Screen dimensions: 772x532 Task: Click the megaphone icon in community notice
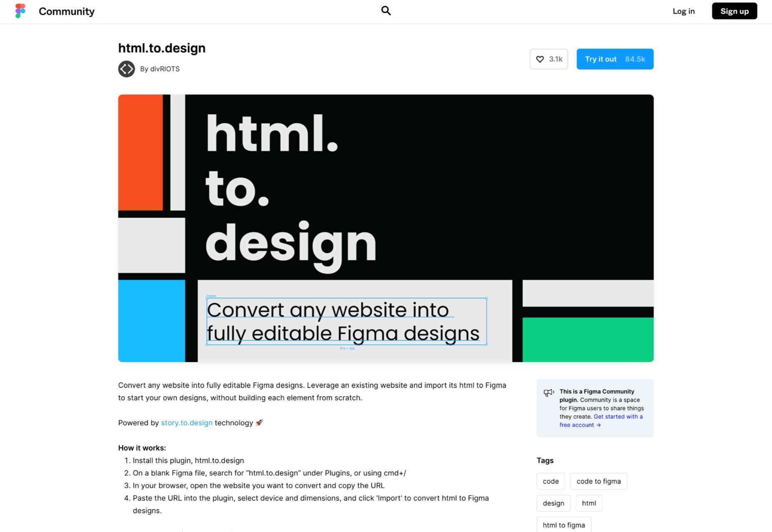tap(549, 392)
